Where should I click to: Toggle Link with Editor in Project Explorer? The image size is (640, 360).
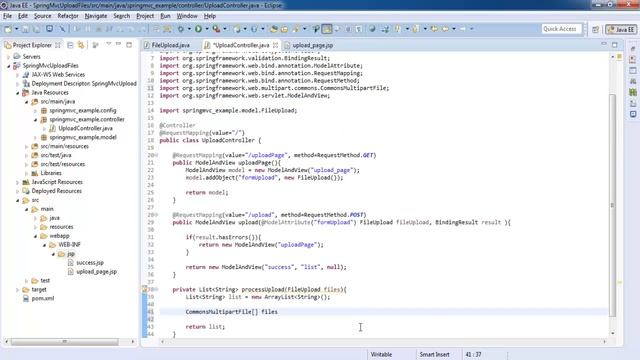pos(81,45)
